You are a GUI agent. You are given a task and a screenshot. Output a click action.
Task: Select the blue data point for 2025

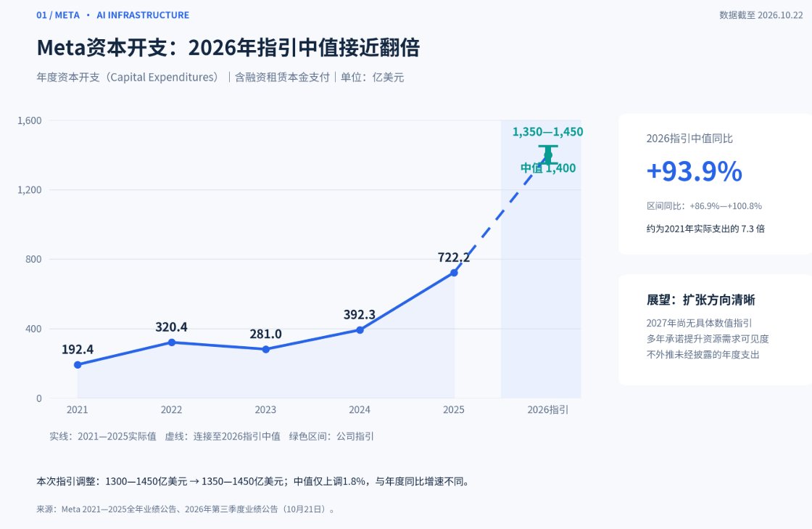(x=454, y=273)
